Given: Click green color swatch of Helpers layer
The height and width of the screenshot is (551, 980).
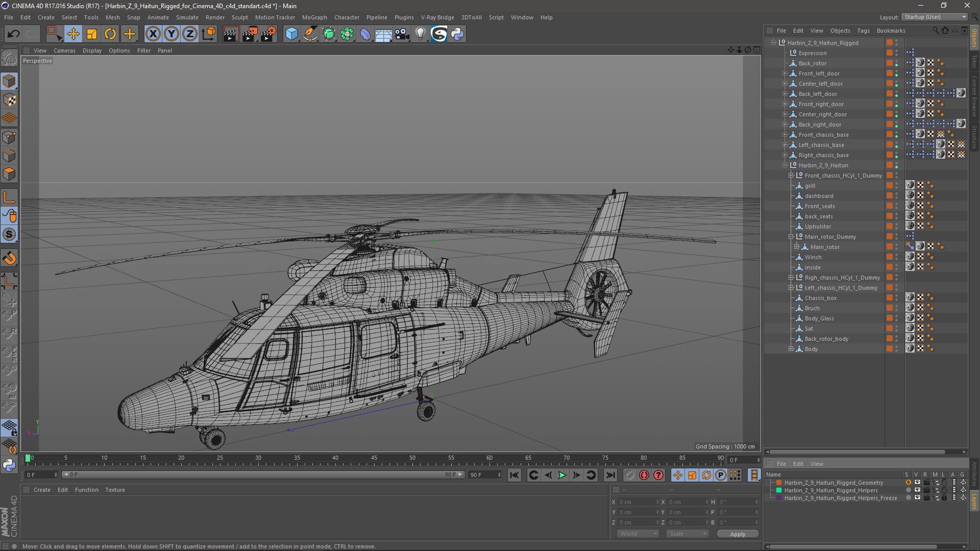Looking at the screenshot, I should click(x=779, y=490).
